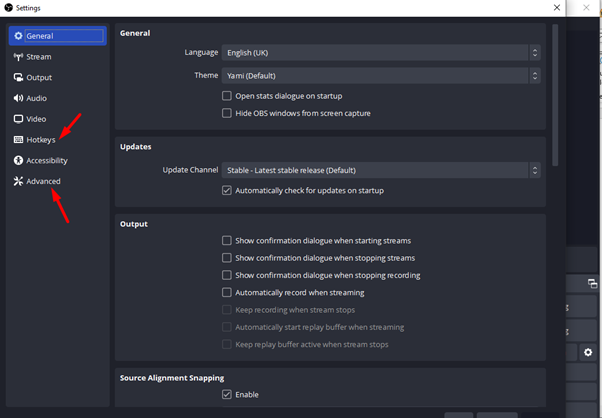
Task: Switch to Advanced settings tab
Action: tap(58, 181)
